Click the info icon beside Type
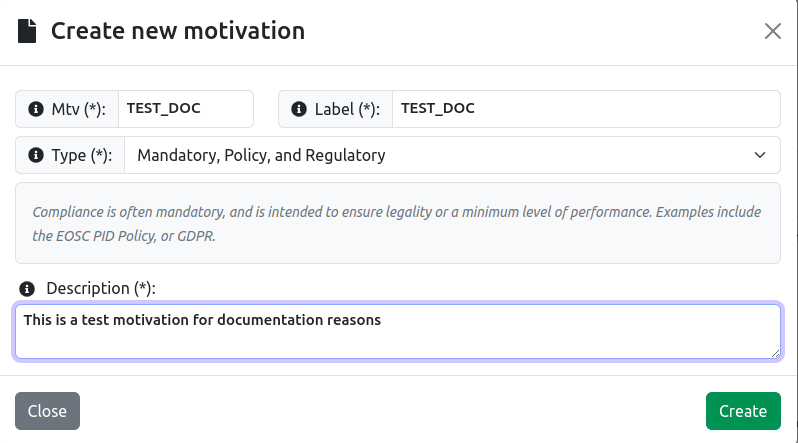The width and height of the screenshot is (798, 443). point(36,155)
